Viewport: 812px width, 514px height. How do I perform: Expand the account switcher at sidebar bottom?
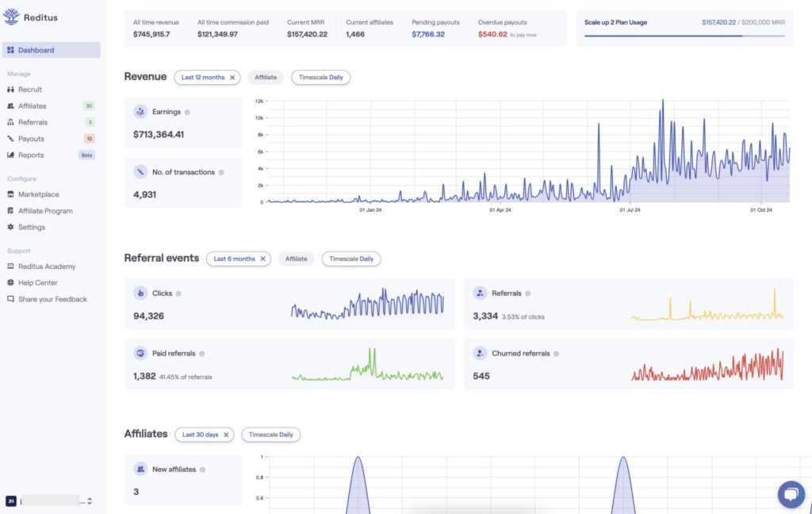point(90,501)
